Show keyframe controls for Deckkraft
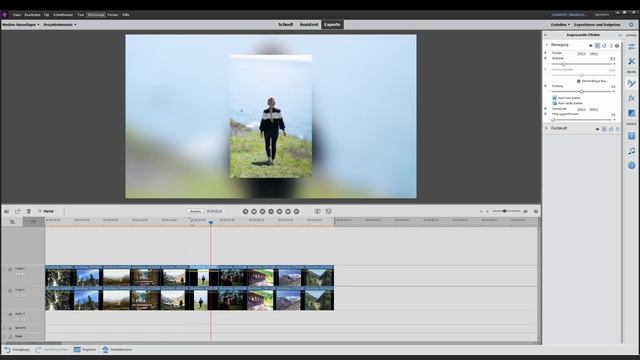Viewport: 640px width, 360px height. click(x=604, y=129)
